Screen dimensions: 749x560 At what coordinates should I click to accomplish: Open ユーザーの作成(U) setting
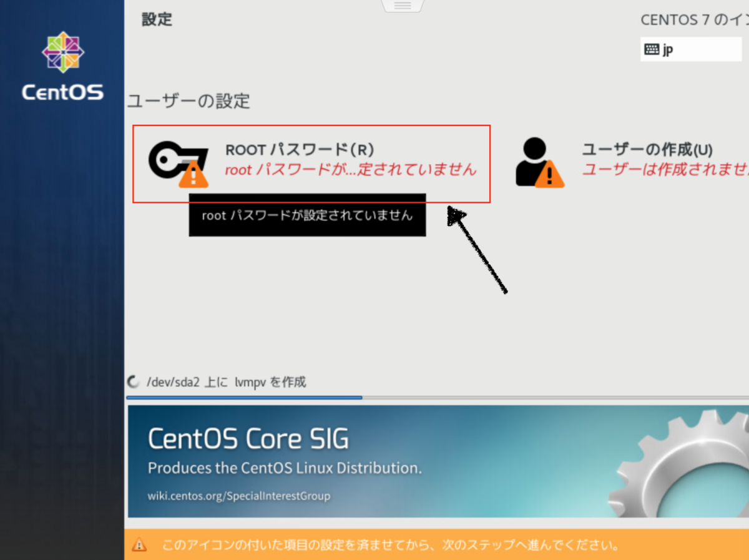click(632, 162)
